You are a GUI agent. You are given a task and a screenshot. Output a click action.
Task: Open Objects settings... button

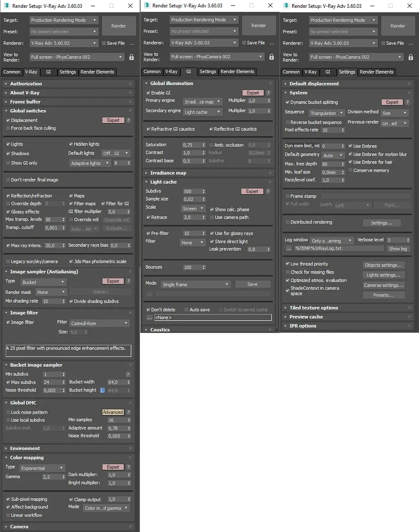click(383, 265)
